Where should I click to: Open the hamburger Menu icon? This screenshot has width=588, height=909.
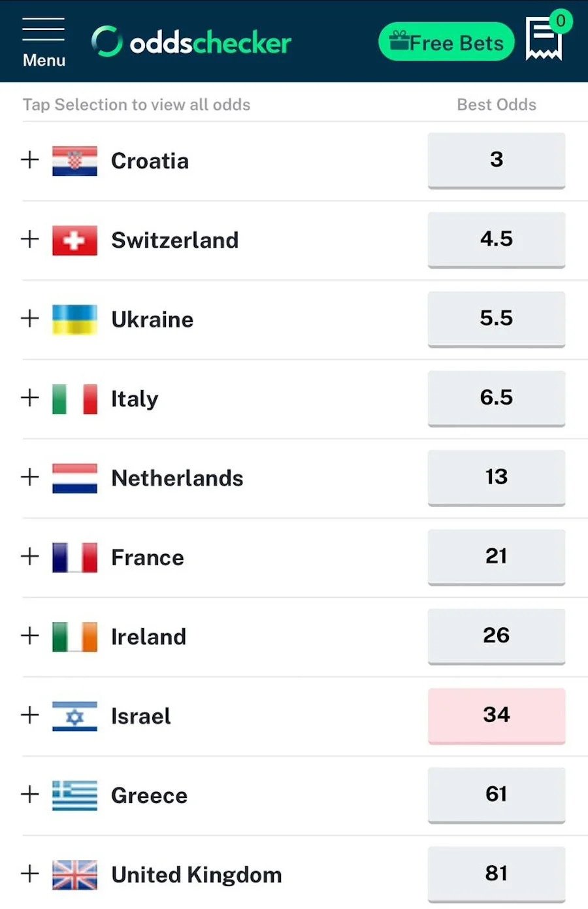[43, 41]
